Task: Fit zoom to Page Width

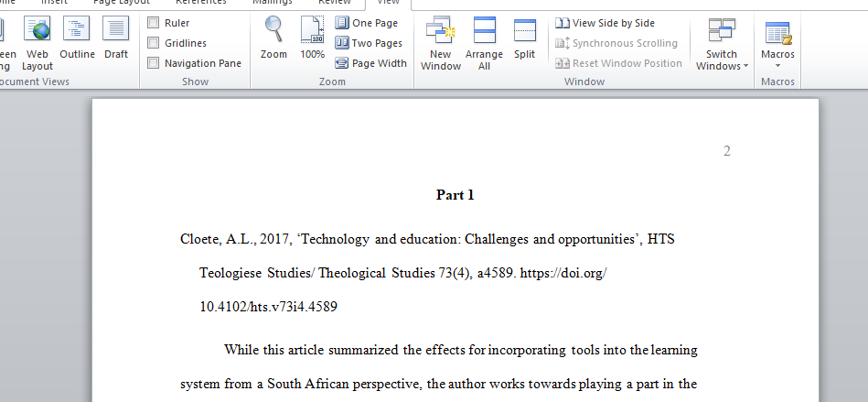Action: [371, 62]
